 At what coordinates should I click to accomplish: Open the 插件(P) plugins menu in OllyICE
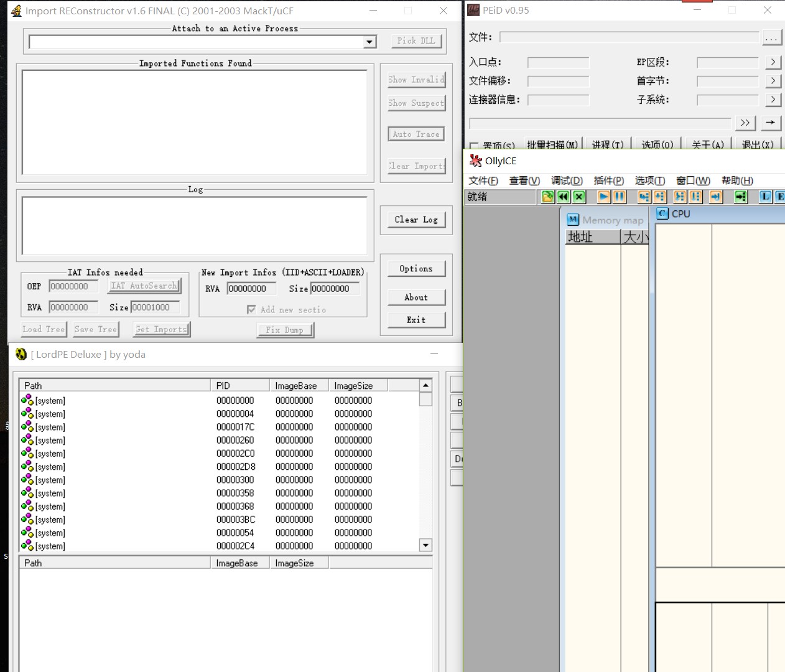(x=608, y=180)
